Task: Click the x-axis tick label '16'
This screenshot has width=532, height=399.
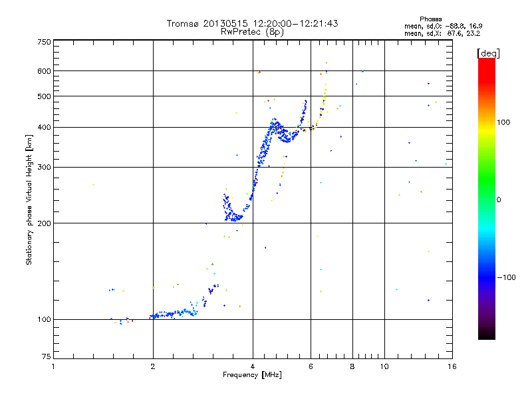Action: 452,366
